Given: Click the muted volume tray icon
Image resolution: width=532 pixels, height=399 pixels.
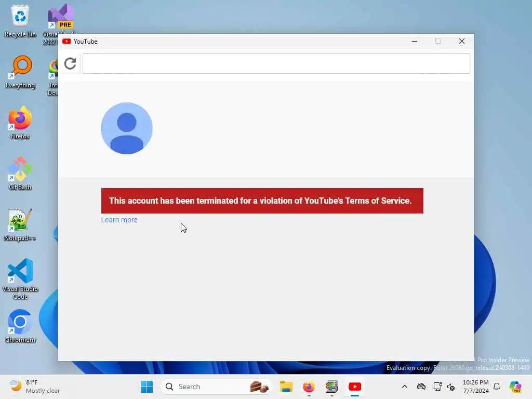Looking at the screenshot, I should tap(451, 387).
